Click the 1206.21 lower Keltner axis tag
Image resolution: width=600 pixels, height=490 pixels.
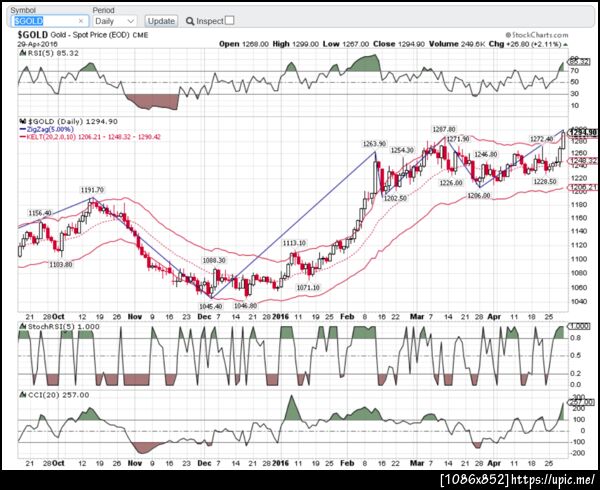point(582,187)
